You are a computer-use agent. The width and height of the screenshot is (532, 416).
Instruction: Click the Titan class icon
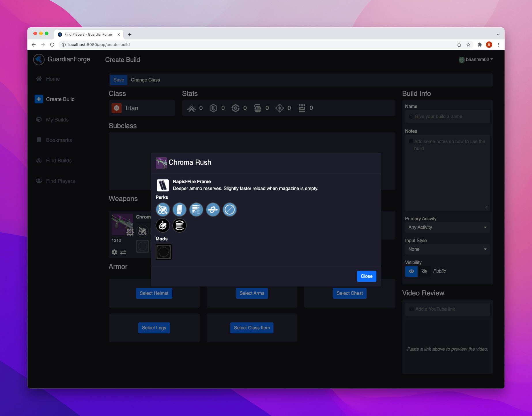[x=117, y=108]
